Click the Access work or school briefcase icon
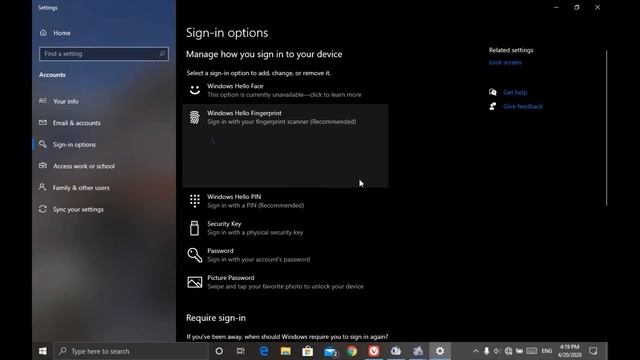 point(43,166)
